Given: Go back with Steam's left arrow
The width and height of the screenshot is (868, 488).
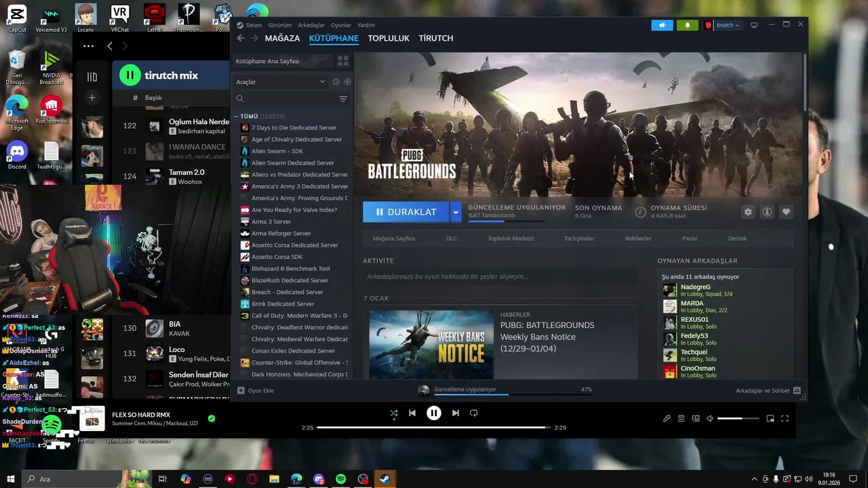Looking at the screenshot, I should (x=240, y=38).
